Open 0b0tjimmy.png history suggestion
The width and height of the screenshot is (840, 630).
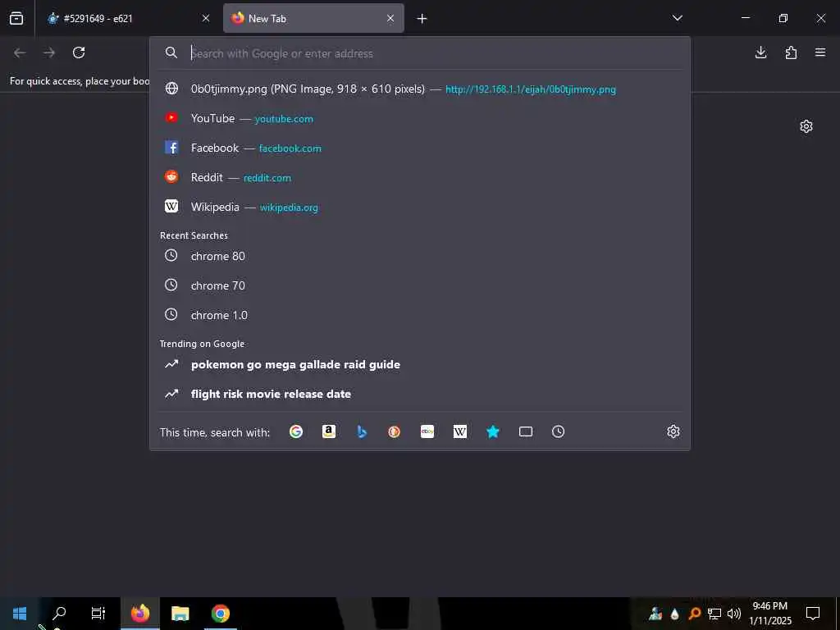click(x=420, y=89)
